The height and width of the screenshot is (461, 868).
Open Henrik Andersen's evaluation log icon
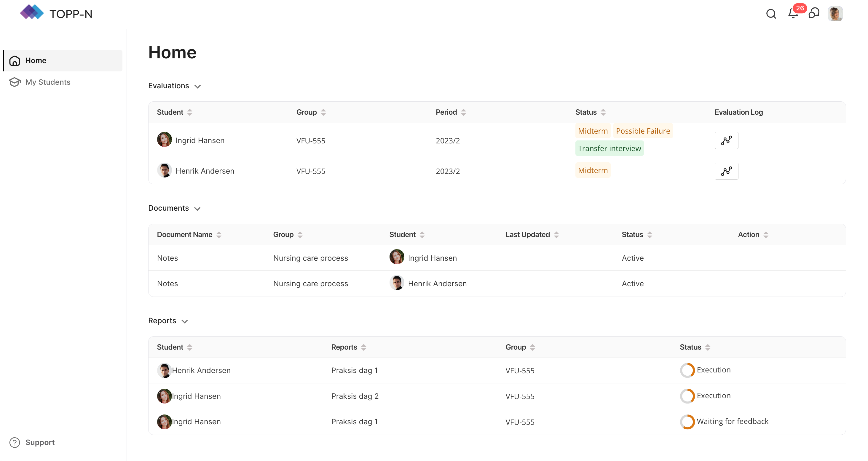coord(726,171)
